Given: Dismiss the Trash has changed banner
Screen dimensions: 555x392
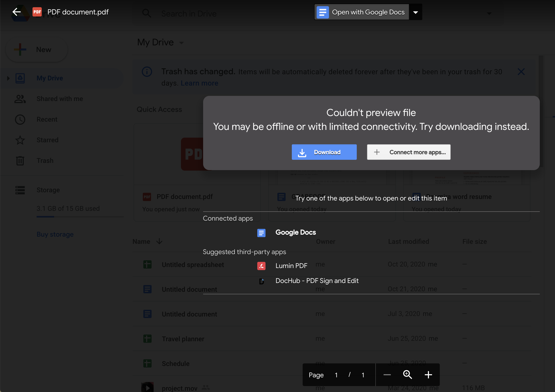Looking at the screenshot, I should coord(521,72).
